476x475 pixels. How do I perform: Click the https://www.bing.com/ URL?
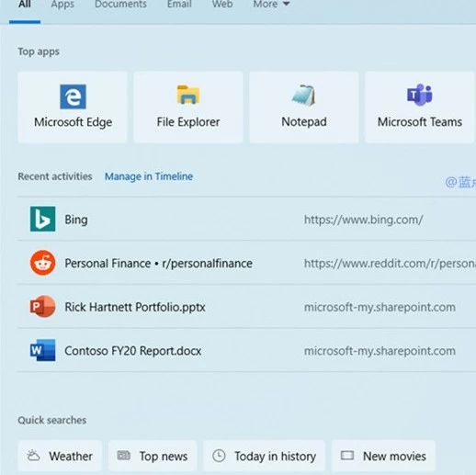pyautogui.click(x=364, y=220)
